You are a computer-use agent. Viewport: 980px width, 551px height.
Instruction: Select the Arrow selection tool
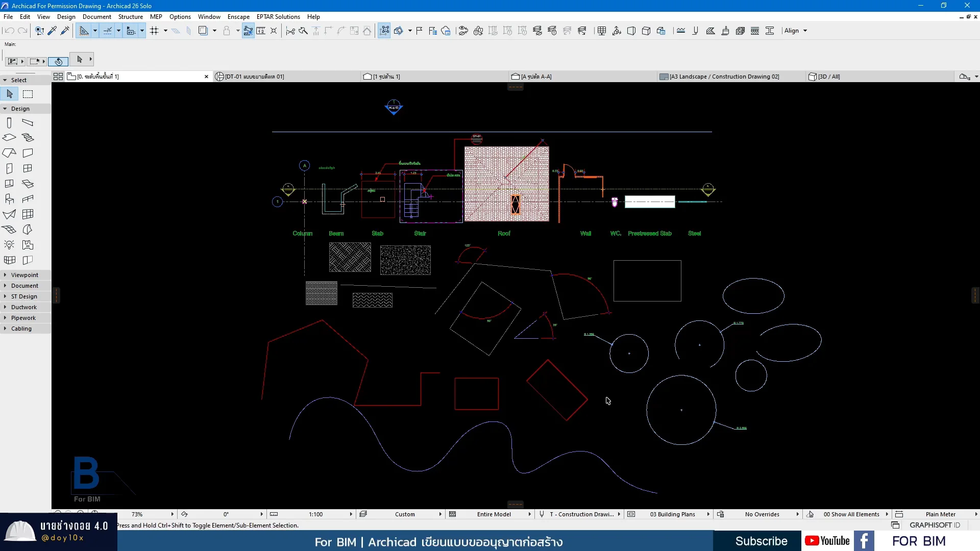click(x=9, y=94)
